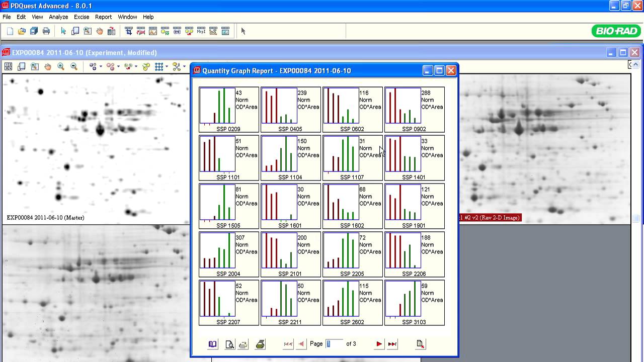The image size is (644, 362).
Task: Open the add-spot tool dropdown arrow
Action: (101, 66)
